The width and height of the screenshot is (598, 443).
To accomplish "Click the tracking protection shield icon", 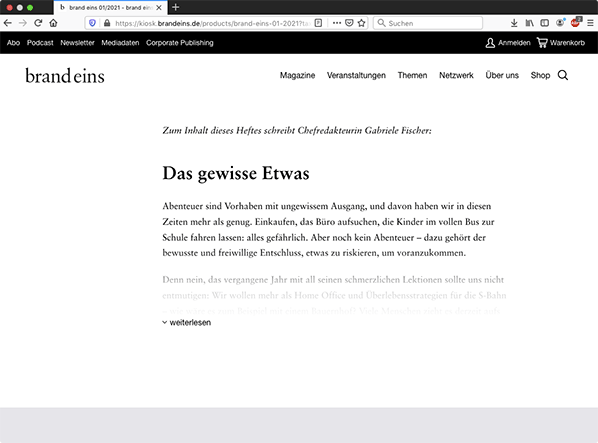I will pyautogui.click(x=92, y=23).
